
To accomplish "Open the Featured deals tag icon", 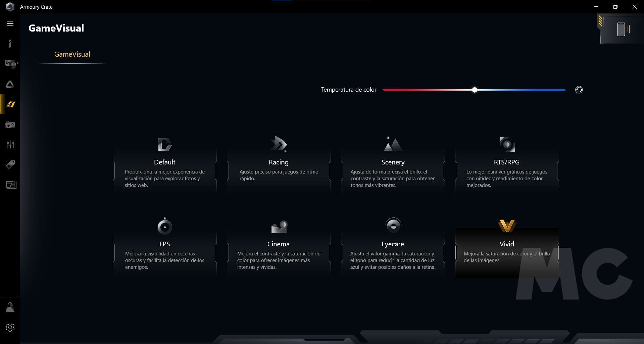I will coord(10,165).
